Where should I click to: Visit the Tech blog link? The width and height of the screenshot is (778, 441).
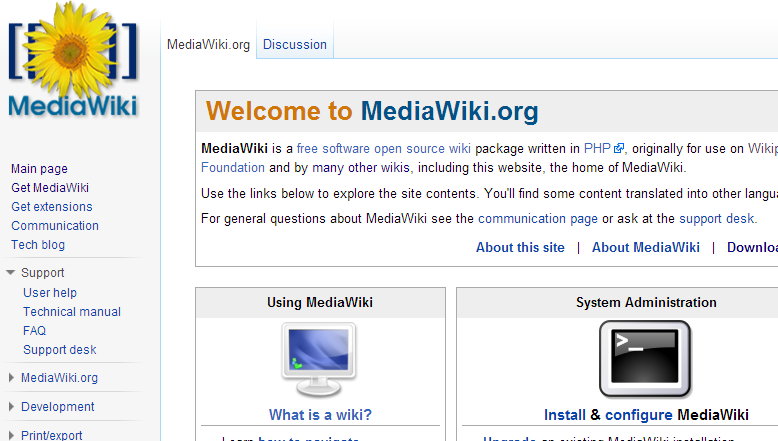click(x=38, y=245)
